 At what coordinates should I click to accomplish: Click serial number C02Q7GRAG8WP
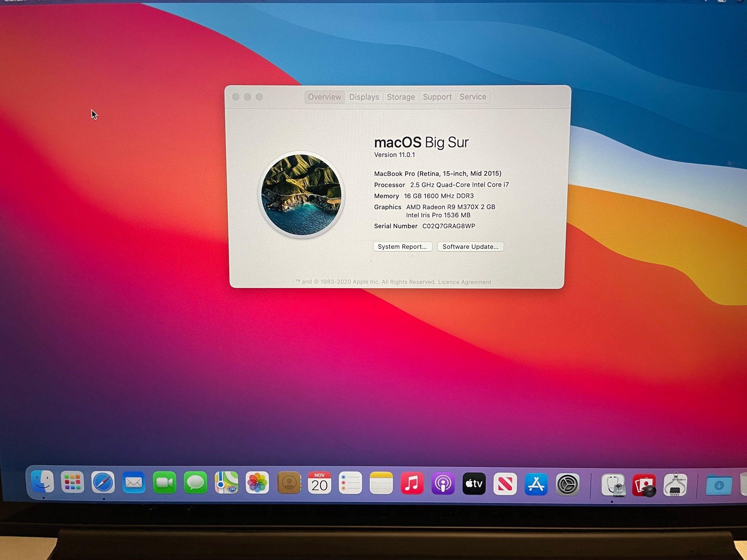449,226
